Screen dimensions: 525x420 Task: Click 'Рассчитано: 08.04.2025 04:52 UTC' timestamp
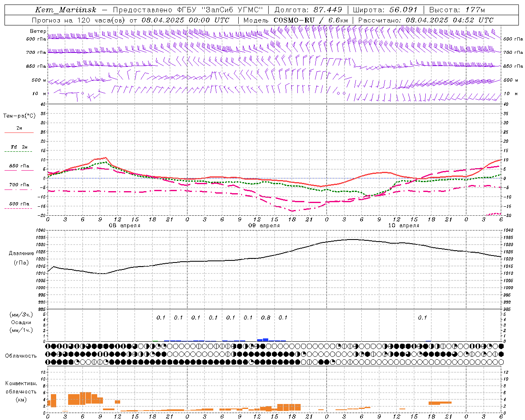426,20
